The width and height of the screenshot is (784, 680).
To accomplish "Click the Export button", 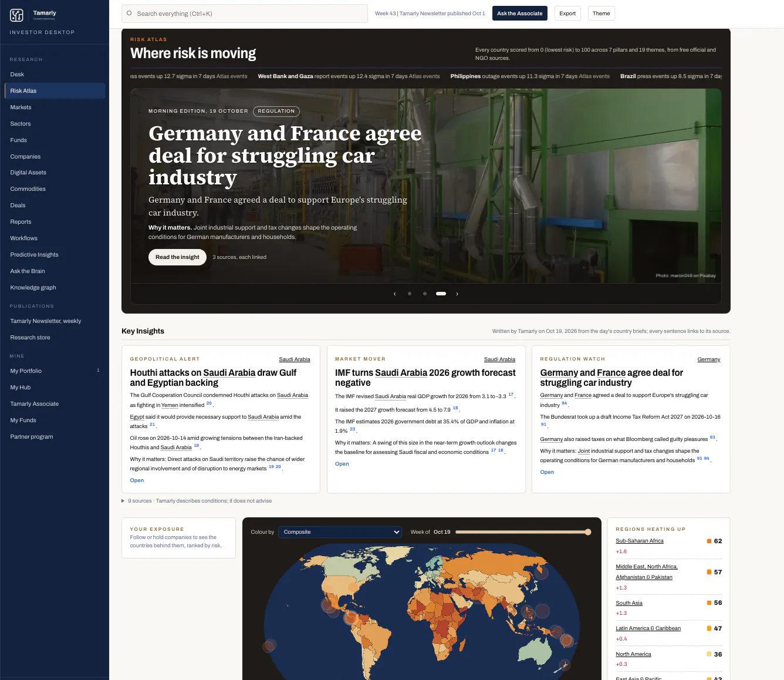I will pos(567,14).
